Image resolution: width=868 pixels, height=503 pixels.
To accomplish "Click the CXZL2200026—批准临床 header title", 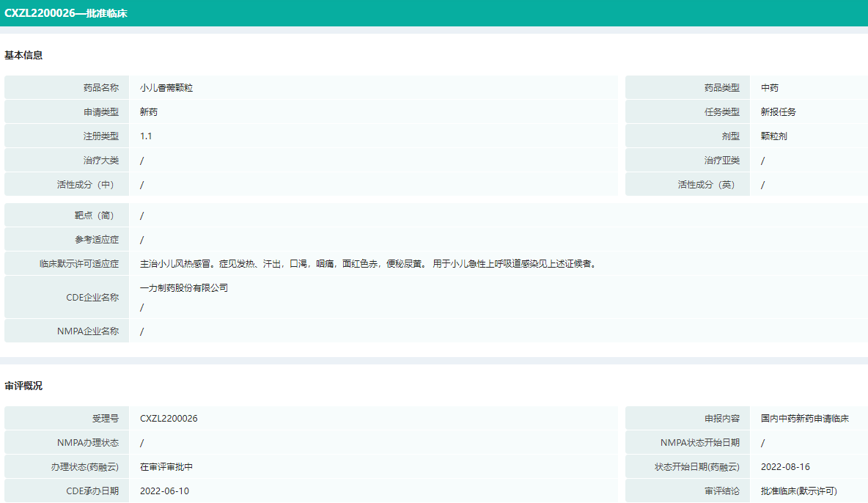I will click(x=66, y=13).
